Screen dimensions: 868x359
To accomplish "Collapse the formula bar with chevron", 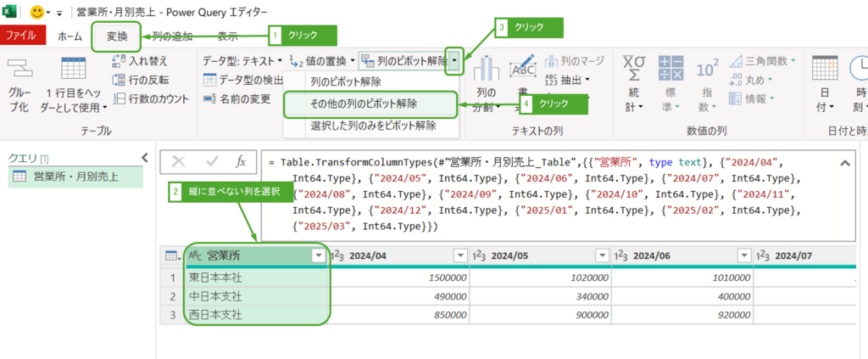I will coord(845,163).
